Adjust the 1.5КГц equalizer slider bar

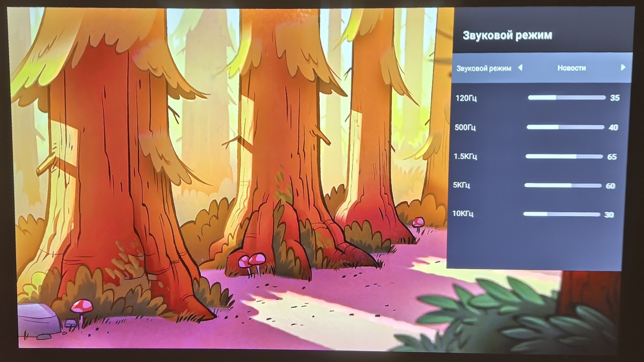tap(564, 156)
